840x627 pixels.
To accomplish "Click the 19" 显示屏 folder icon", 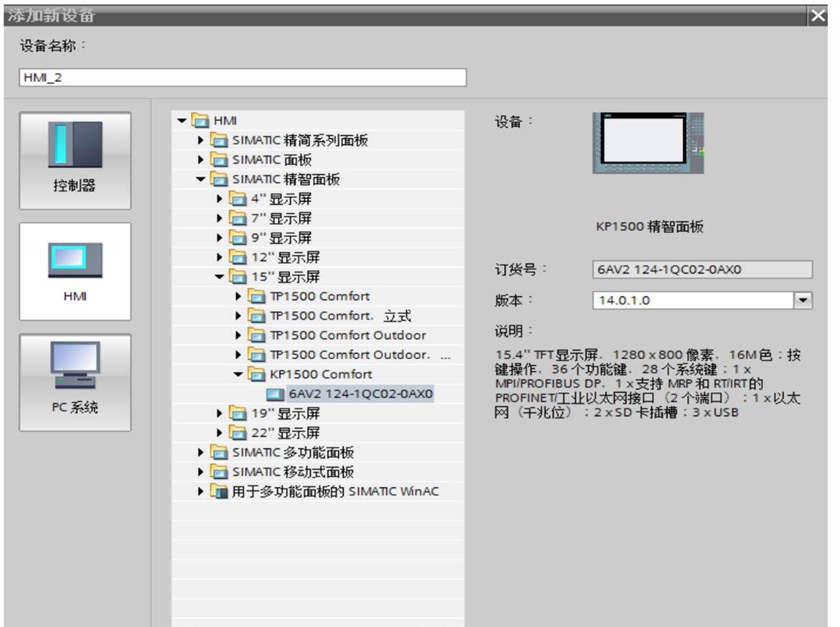I will tap(238, 413).
